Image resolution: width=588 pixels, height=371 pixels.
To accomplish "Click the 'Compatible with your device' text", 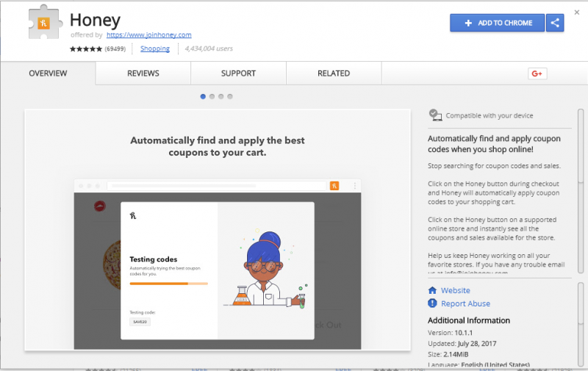I will (x=490, y=115).
